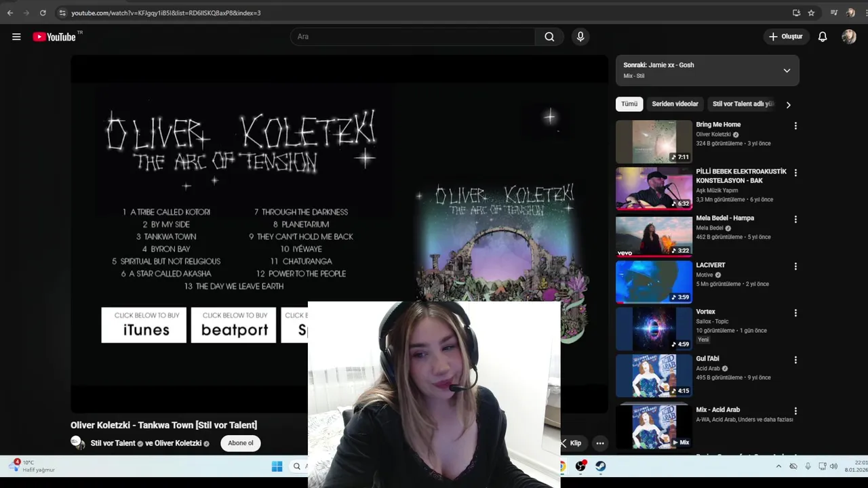This screenshot has width=868, height=488.
Task: Open the beatport buy button in video
Action: (x=234, y=325)
